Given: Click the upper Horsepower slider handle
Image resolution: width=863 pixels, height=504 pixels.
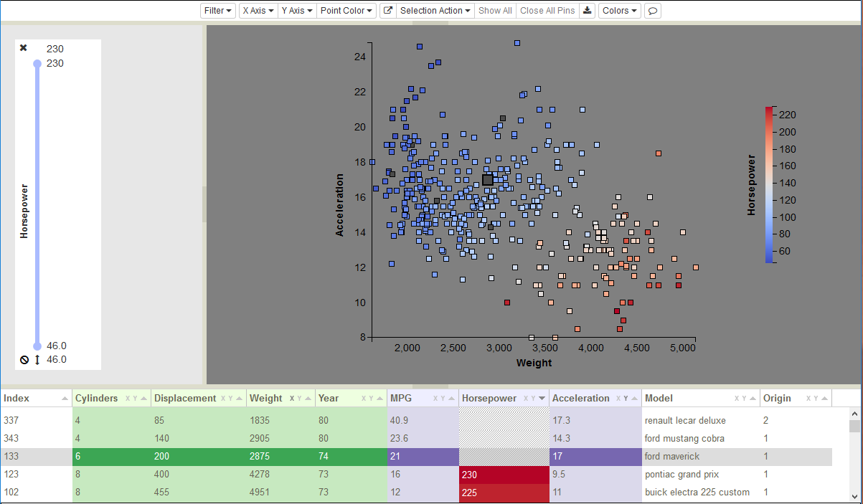Looking at the screenshot, I should [x=37, y=64].
